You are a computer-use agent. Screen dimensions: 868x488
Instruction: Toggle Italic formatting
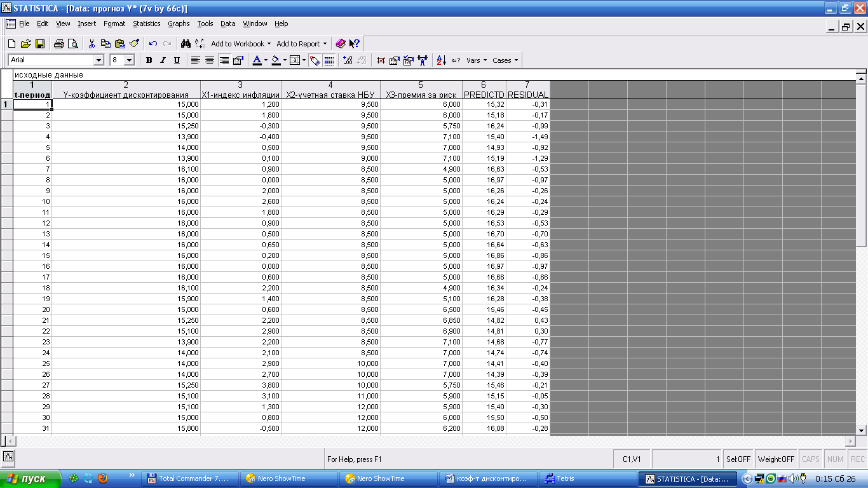coord(163,60)
